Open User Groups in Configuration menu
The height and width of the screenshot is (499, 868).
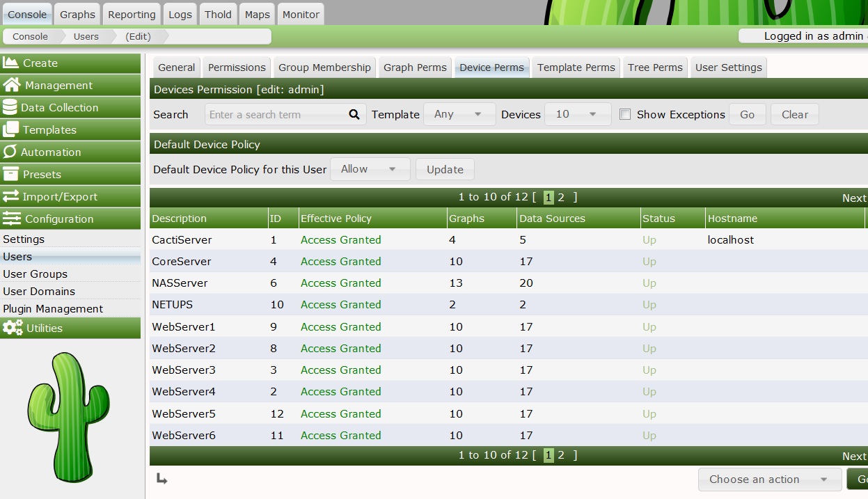click(35, 274)
